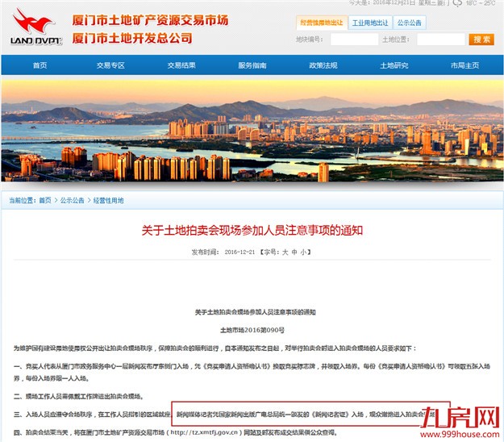Image resolution: width=504 pixels, height=442 pixels.
Task: Click 经营性用地 in the breadcrumb trail
Action: [x=108, y=201]
